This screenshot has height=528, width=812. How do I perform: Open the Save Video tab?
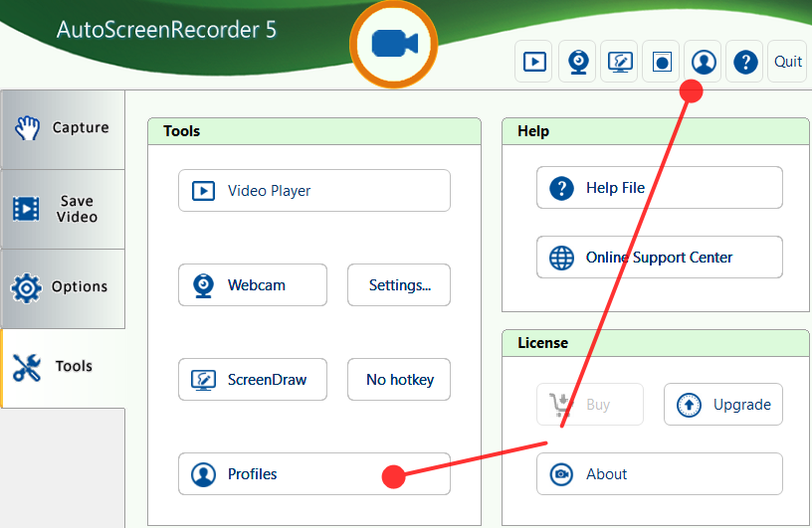pyautogui.click(x=63, y=209)
